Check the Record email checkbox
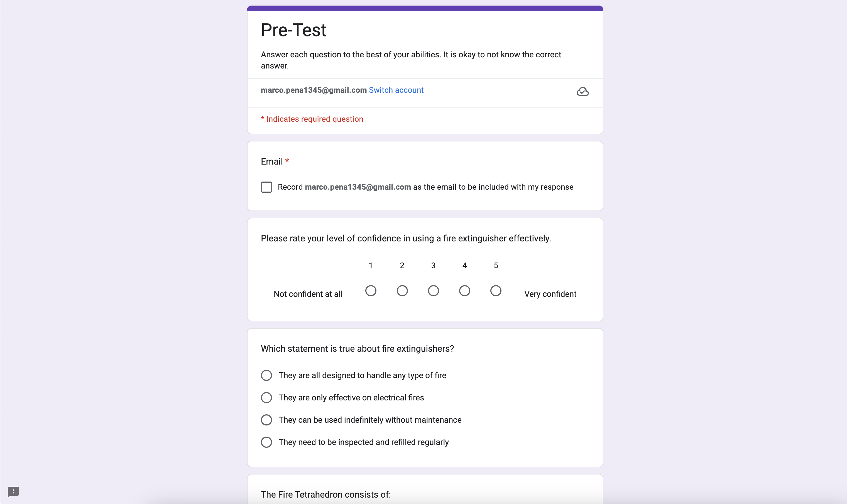Screen dimensions: 847x504 click(x=266, y=187)
